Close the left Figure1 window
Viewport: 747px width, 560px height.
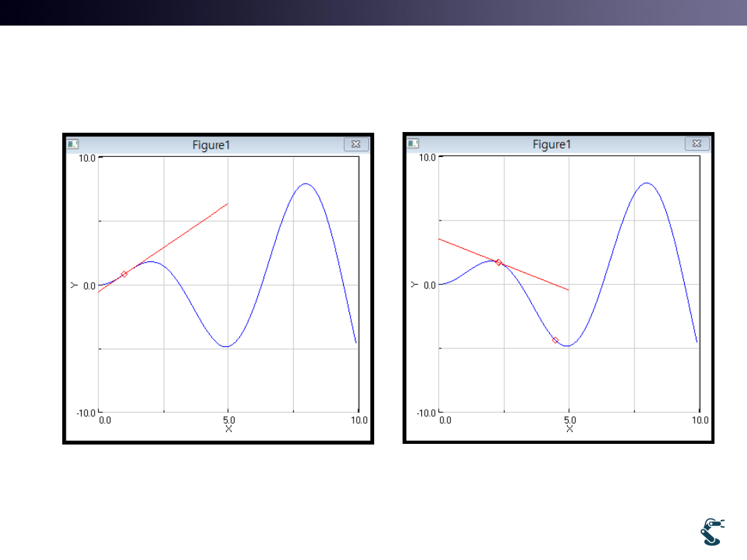(356, 144)
